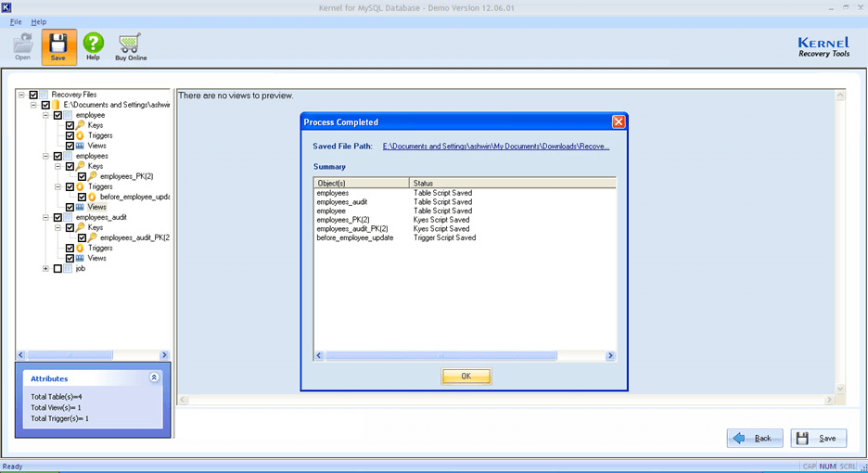Click key icon of Keys under employee
The image size is (868, 473).
point(81,125)
